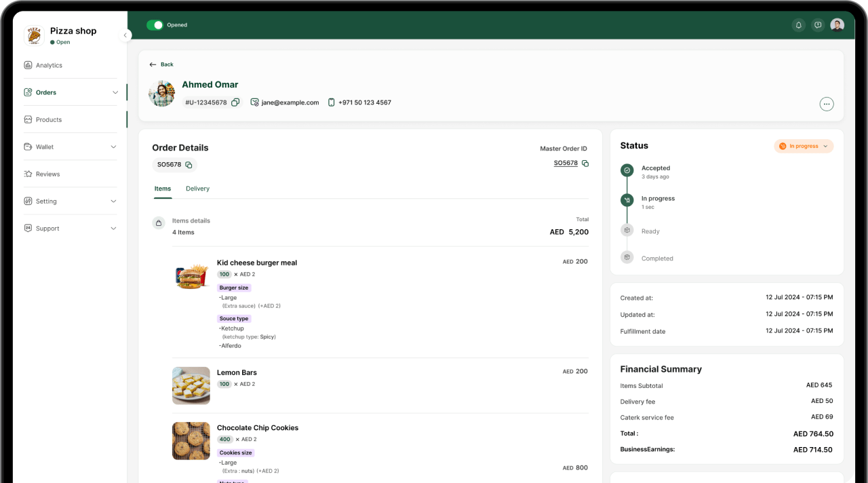Switch to the Delivery tab

click(197, 189)
